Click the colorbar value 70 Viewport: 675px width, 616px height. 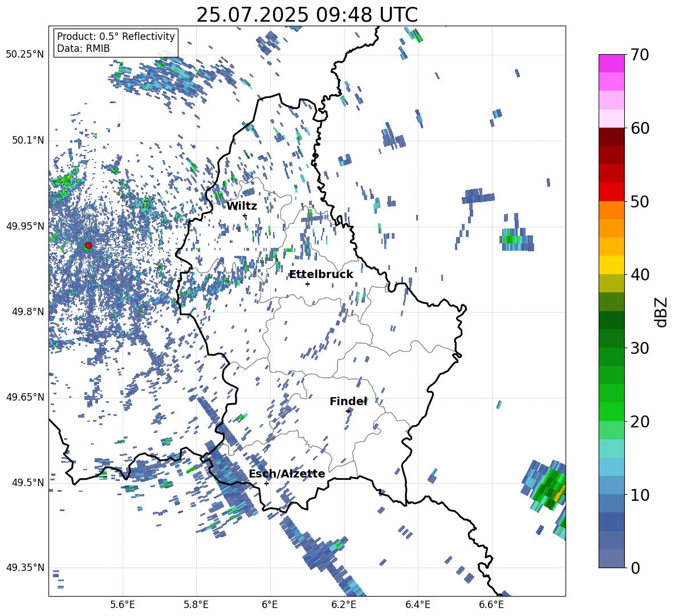point(640,55)
